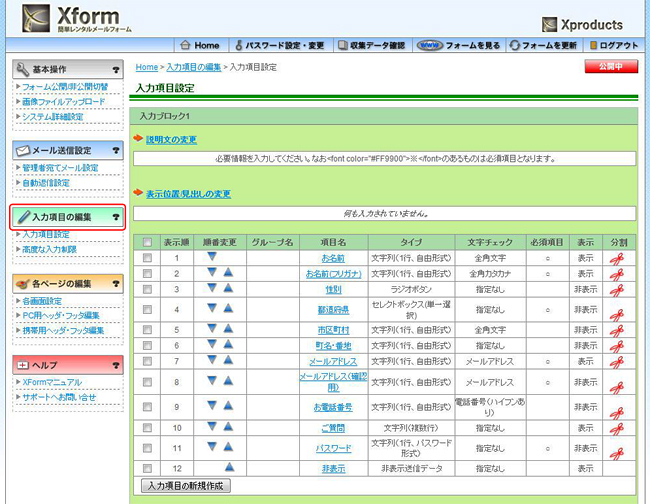Check the box for row 4 都道府県
650x504 pixels.
(147, 309)
